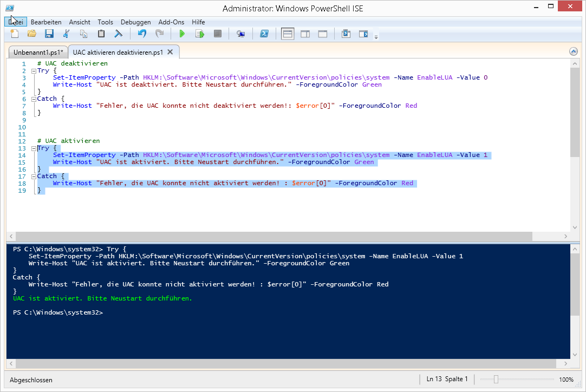Click the Cut scissors icon
Screen dimensions: 586x392
(67, 34)
